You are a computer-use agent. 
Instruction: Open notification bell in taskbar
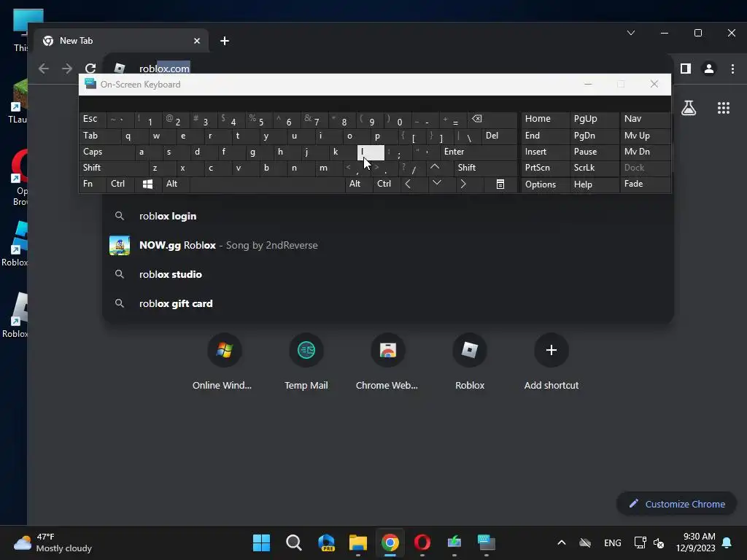[x=727, y=542]
